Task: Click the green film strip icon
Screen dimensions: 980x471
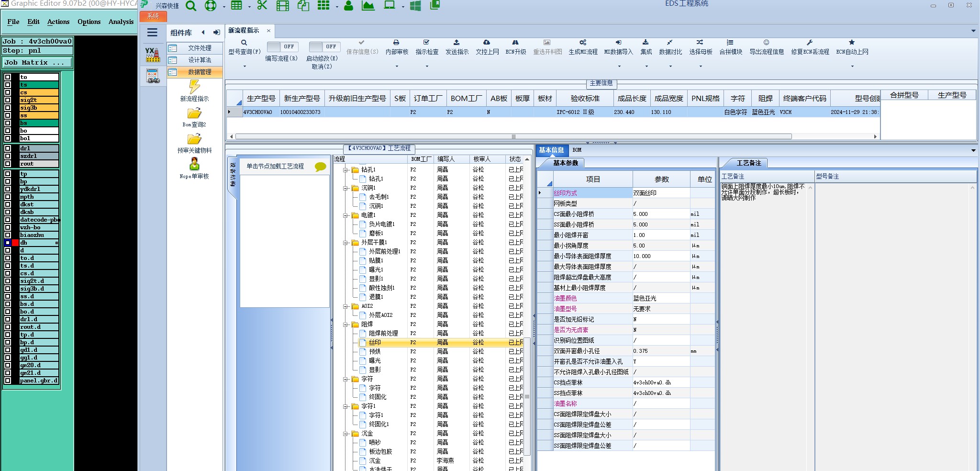Action: pyautogui.click(x=283, y=6)
